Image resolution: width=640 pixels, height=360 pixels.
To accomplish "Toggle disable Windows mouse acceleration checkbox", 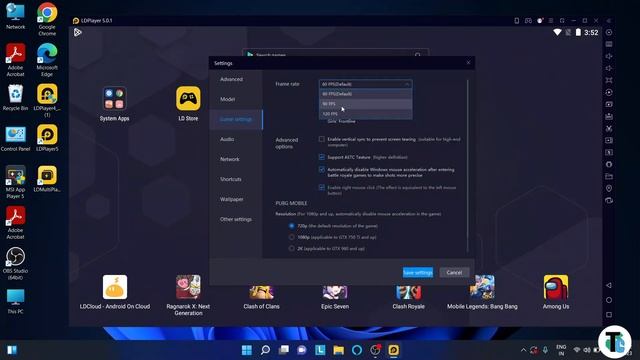I will pos(322,169).
